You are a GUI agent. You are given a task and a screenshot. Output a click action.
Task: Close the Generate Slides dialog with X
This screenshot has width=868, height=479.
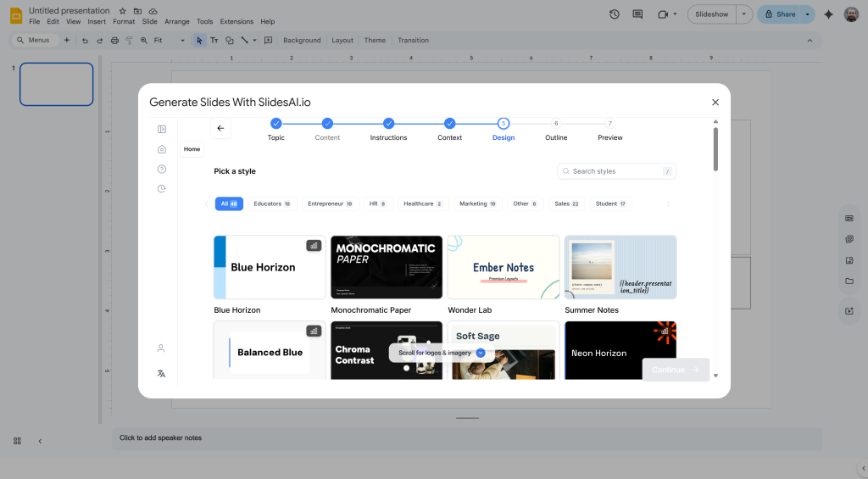coord(715,103)
